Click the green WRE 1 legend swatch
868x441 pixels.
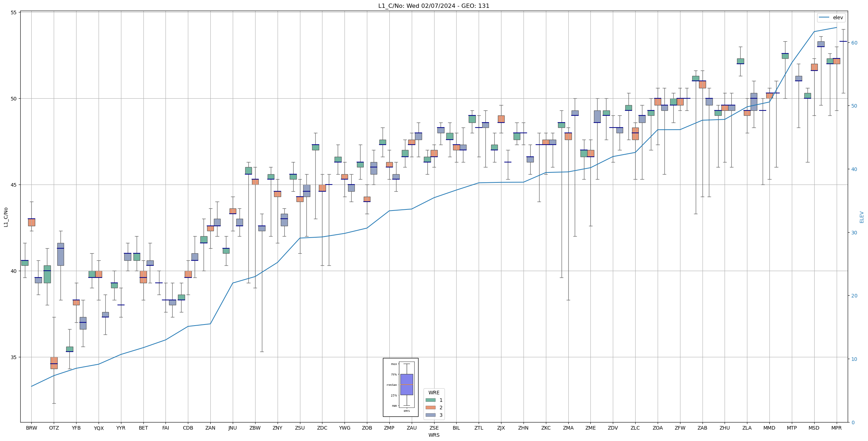[x=430, y=400]
